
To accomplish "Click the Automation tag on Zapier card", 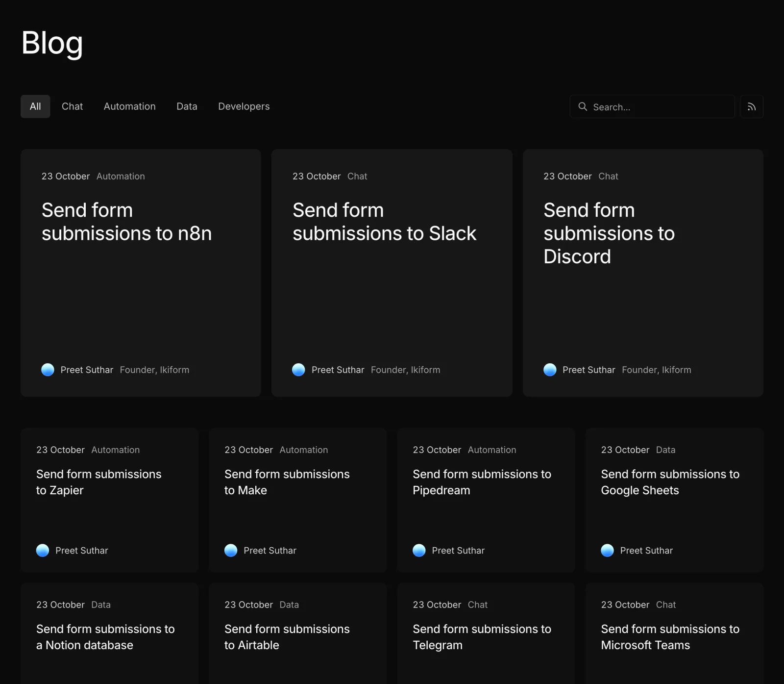I will pos(116,450).
